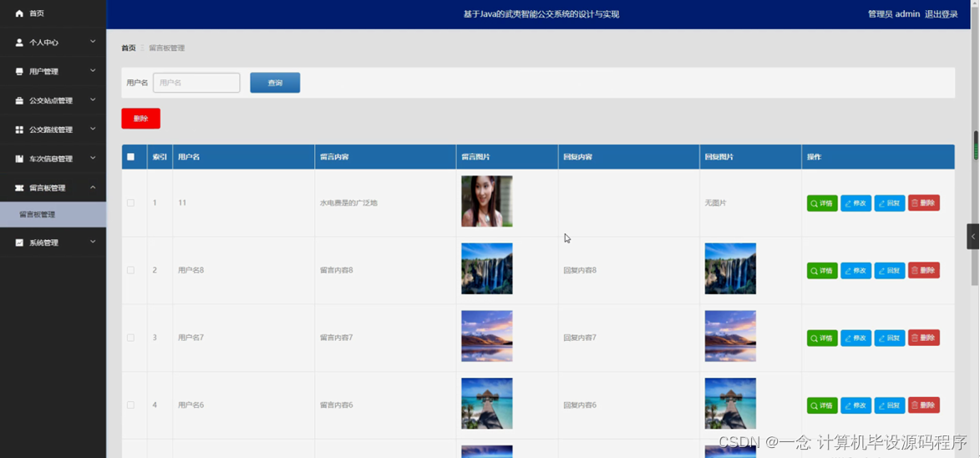Check the row checkbox for 用户名8
The height and width of the screenshot is (458, 980).
[x=130, y=270]
